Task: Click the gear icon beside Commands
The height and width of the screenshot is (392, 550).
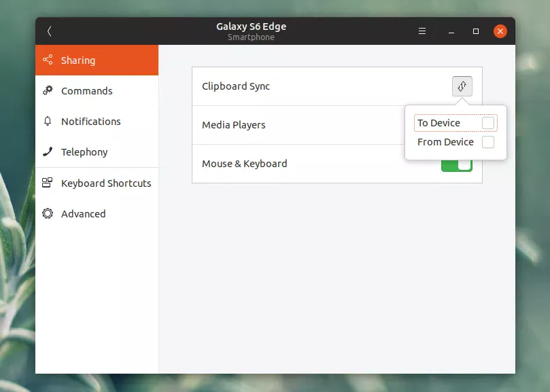Action: pyautogui.click(x=48, y=91)
